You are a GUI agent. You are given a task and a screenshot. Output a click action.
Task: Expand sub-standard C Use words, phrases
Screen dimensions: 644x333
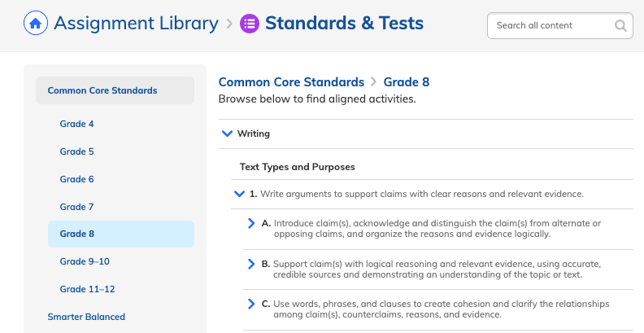click(251, 304)
